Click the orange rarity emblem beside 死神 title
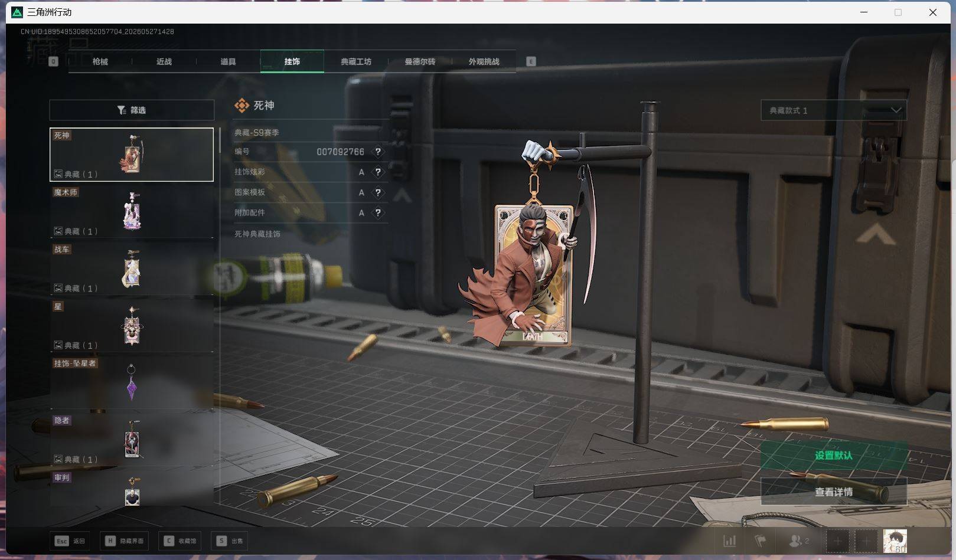This screenshot has width=956, height=560. [x=242, y=106]
